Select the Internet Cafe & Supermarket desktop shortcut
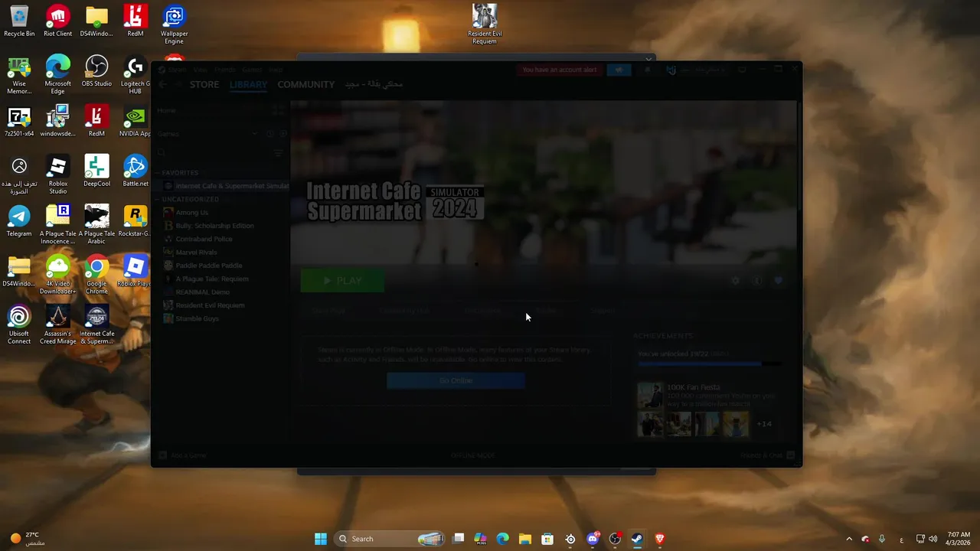The width and height of the screenshot is (980, 551). [96, 325]
